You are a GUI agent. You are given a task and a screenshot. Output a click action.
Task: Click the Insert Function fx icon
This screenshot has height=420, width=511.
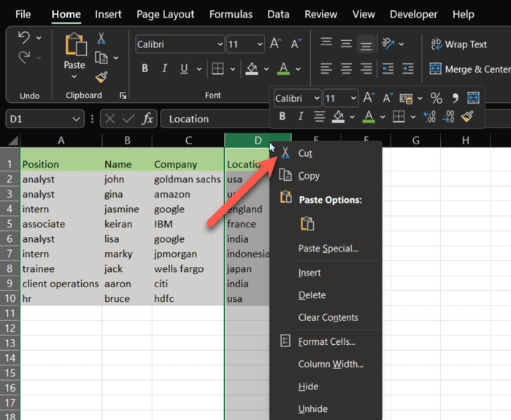(147, 119)
